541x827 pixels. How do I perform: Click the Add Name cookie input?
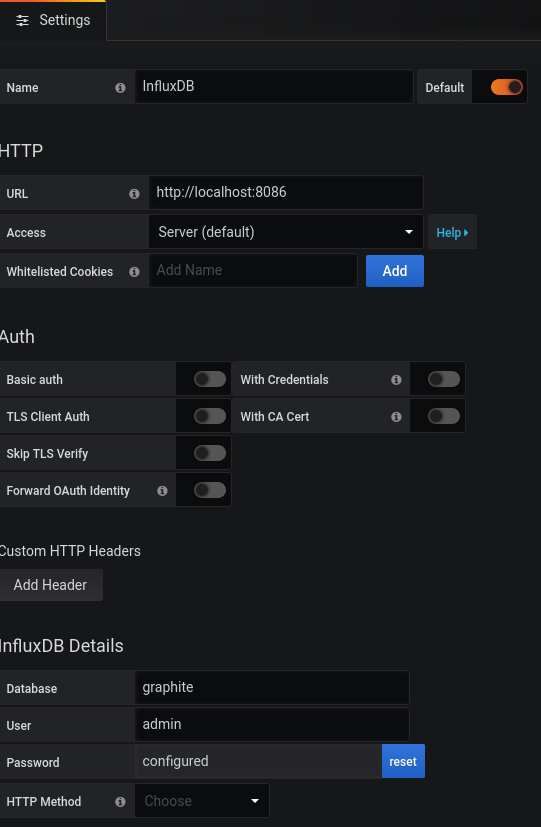254,271
